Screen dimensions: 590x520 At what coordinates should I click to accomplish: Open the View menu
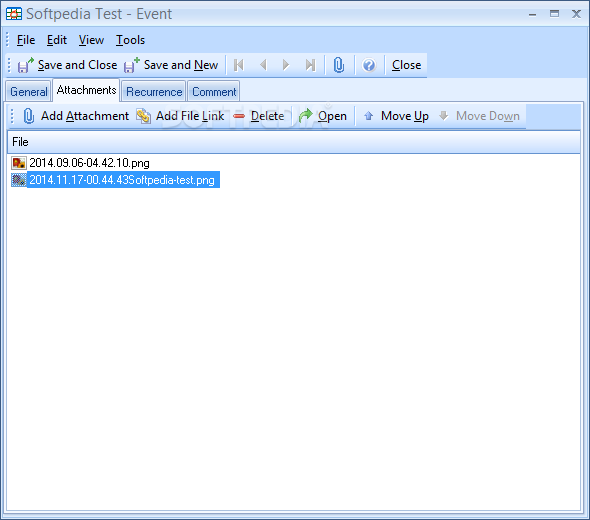[x=91, y=40]
